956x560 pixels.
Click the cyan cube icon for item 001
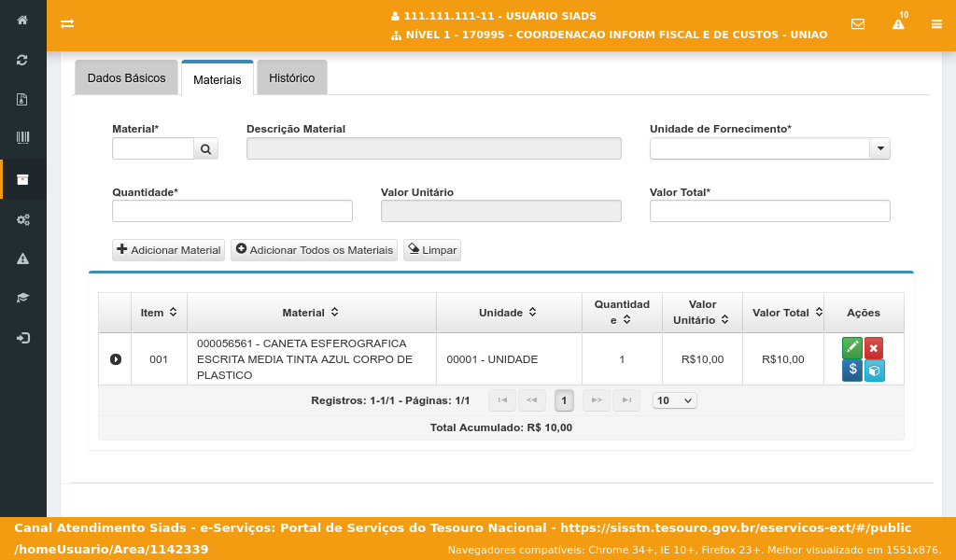tap(874, 370)
